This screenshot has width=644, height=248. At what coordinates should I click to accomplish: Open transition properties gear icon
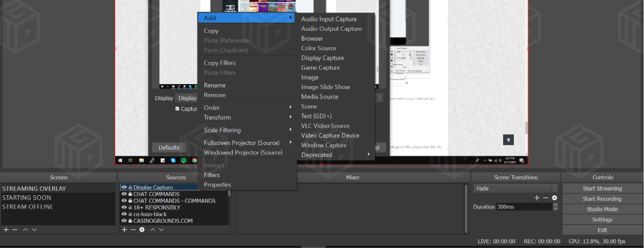[x=555, y=198]
